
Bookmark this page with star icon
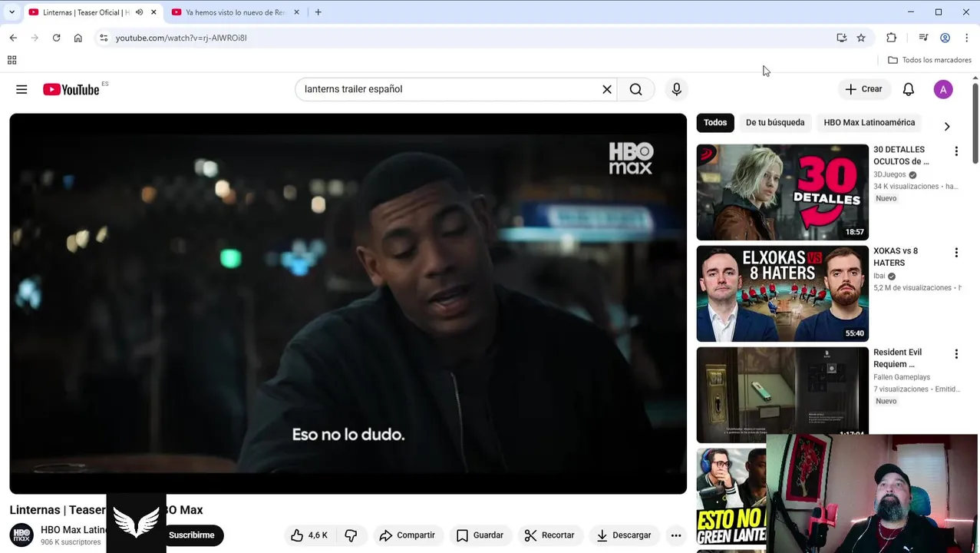[861, 38]
